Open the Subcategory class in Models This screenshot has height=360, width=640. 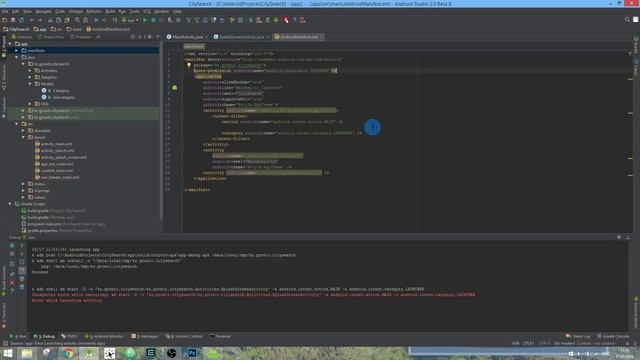pyautogui.click(x=58, y=97)
